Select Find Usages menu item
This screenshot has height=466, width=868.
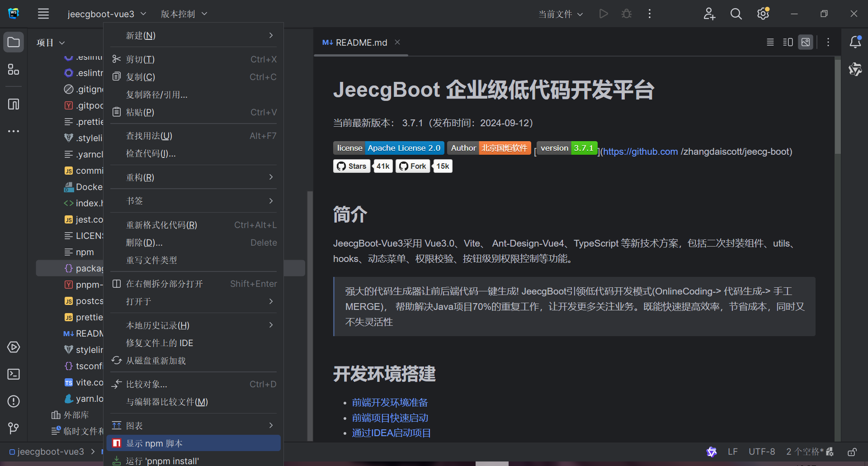click(x=193, y=136)
